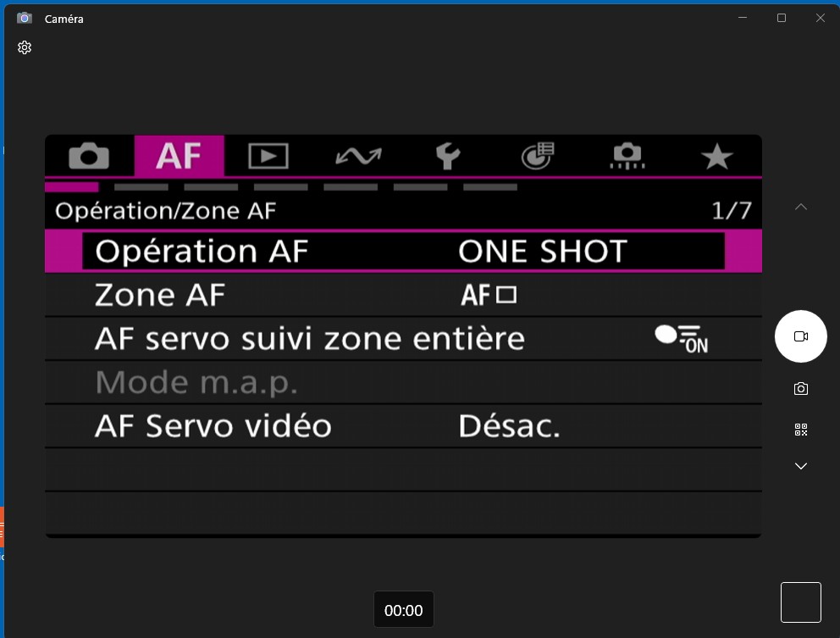Select the Opération AF menu row

pyautogui.click(x=403, y=251)
